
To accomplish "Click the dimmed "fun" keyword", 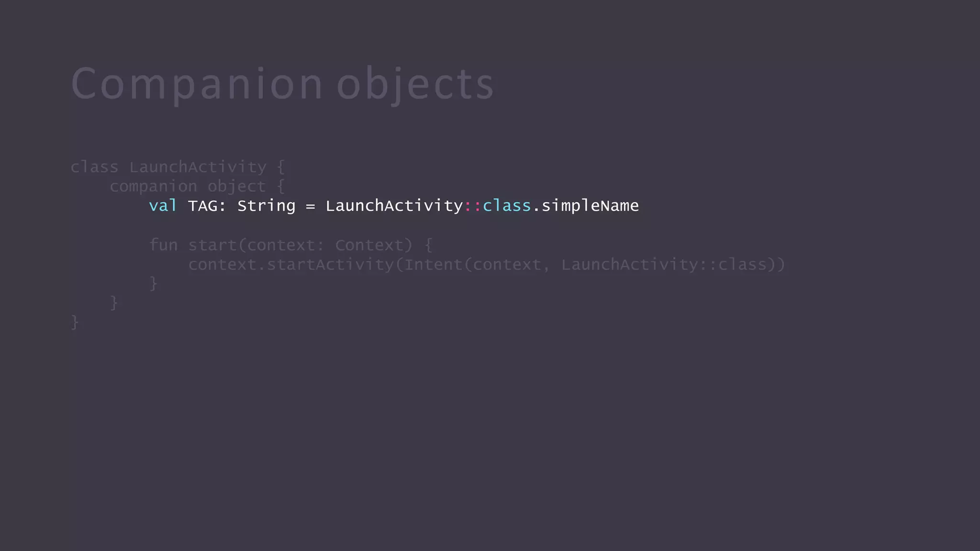I will click(x=163, y=245).
